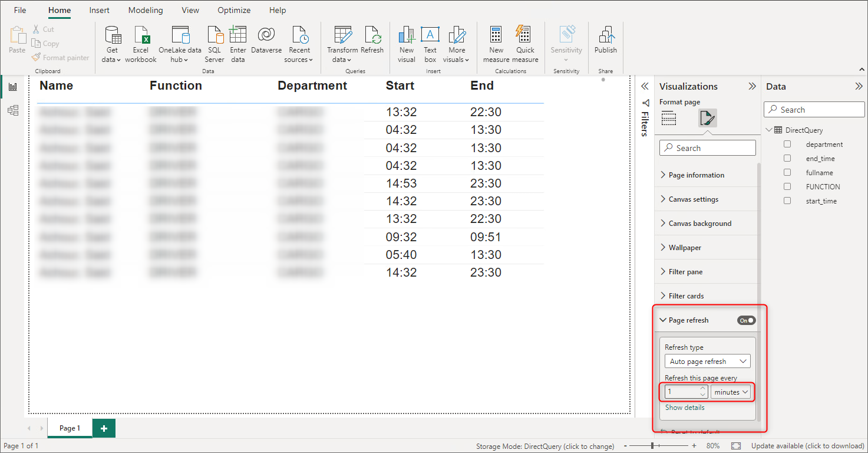This screenshot has height=453, width=868.
Task: Click zoom in plus button
Action: [694, 446]
